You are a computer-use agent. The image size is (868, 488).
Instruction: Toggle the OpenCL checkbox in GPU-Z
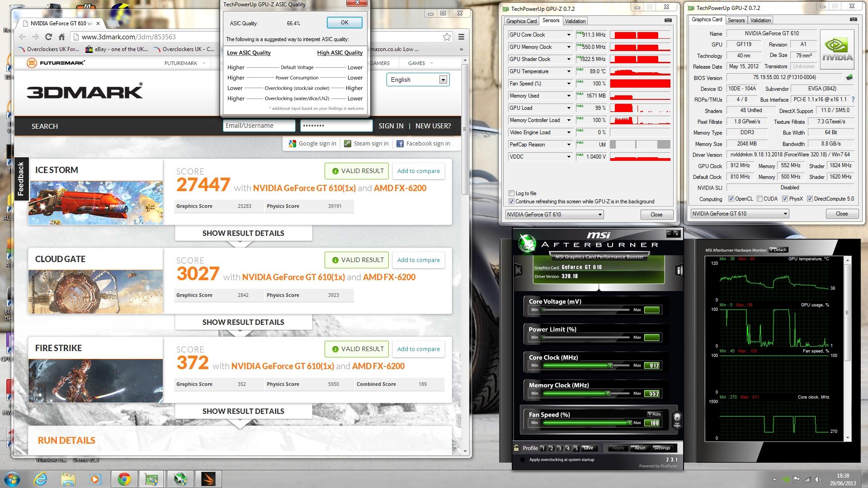(x=731, y=199)
